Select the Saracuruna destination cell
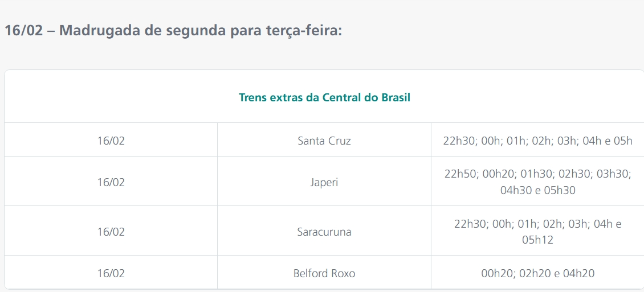Viewport: 644px width, 292px height. click(x=324, y=232)
